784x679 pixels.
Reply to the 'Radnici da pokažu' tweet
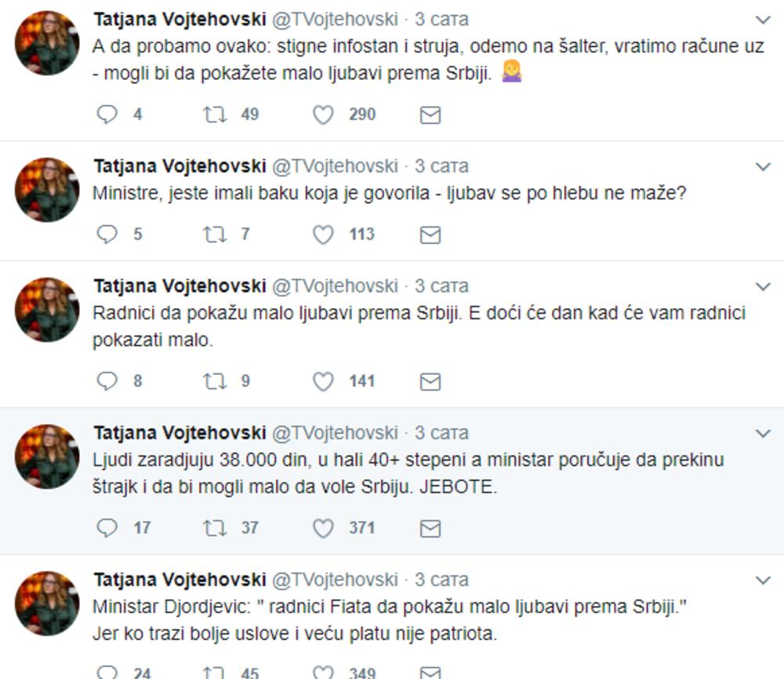coord(107,382)
